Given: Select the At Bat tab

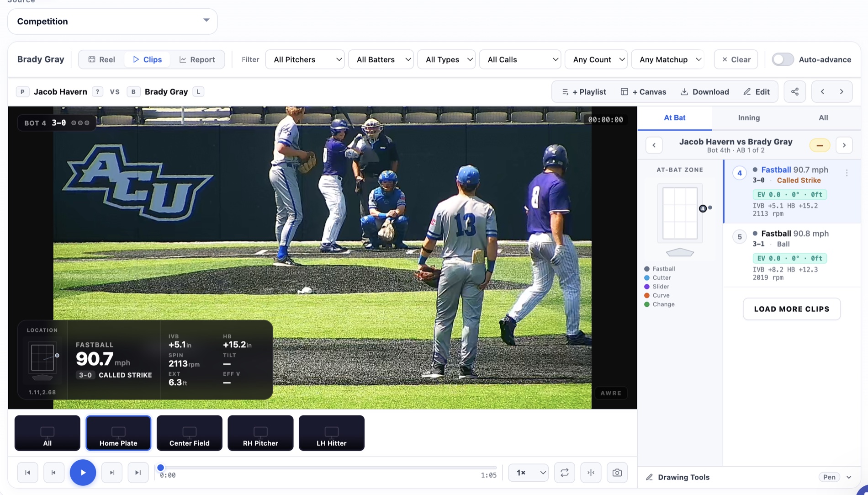Looking at the screenshot, I should (674, 118).
